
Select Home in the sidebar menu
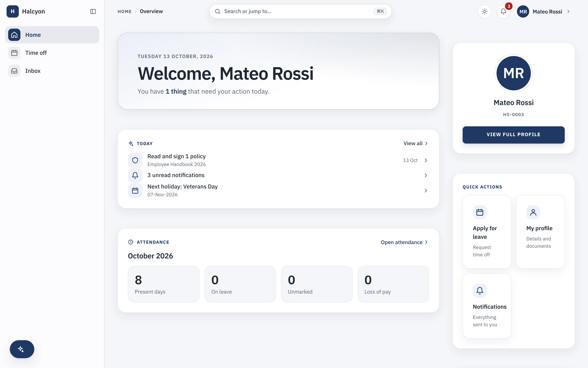(x=52, y=35)
